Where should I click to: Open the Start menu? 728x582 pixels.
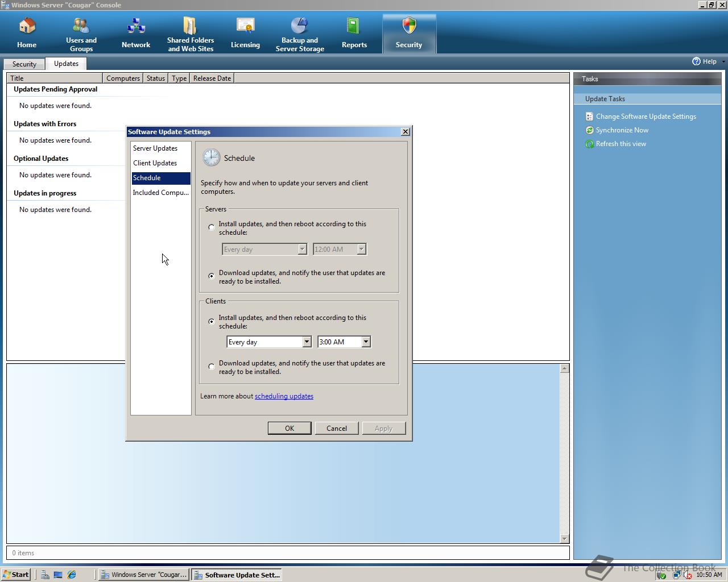tap(16, 575)
